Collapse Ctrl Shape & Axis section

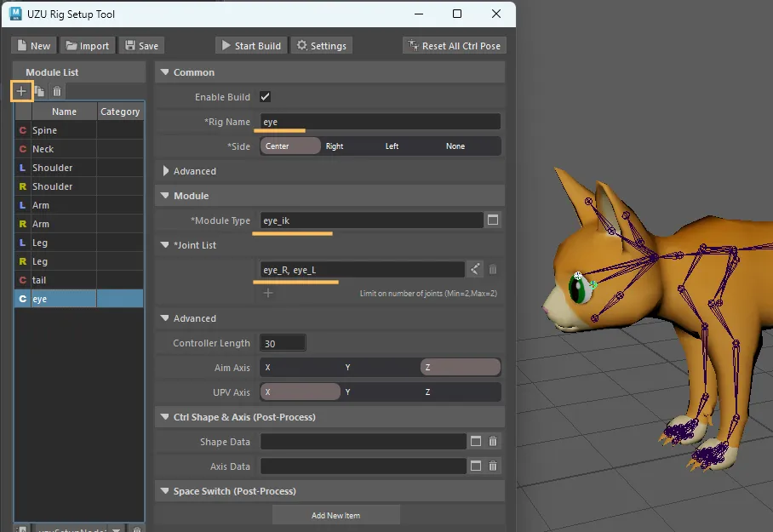pos(164,416)
